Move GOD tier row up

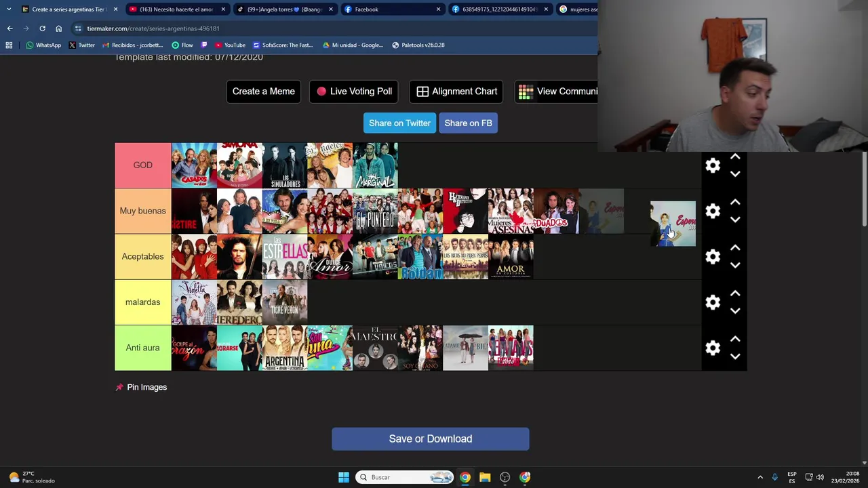[735, 157]
